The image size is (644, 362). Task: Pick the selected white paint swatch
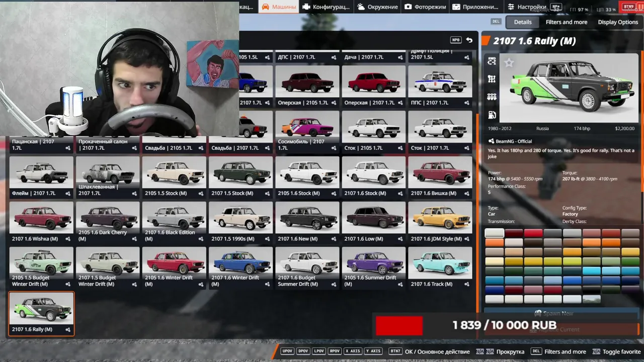494,233
